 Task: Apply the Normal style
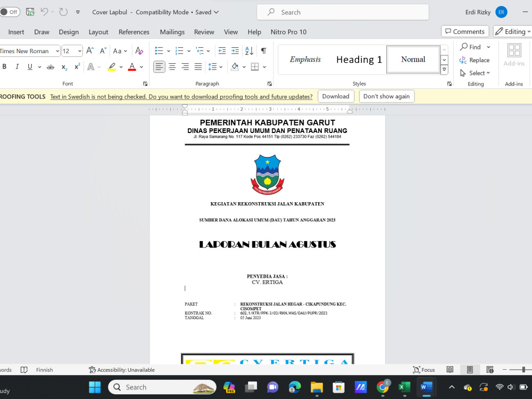pyautogui.click(x=413, y=60)
